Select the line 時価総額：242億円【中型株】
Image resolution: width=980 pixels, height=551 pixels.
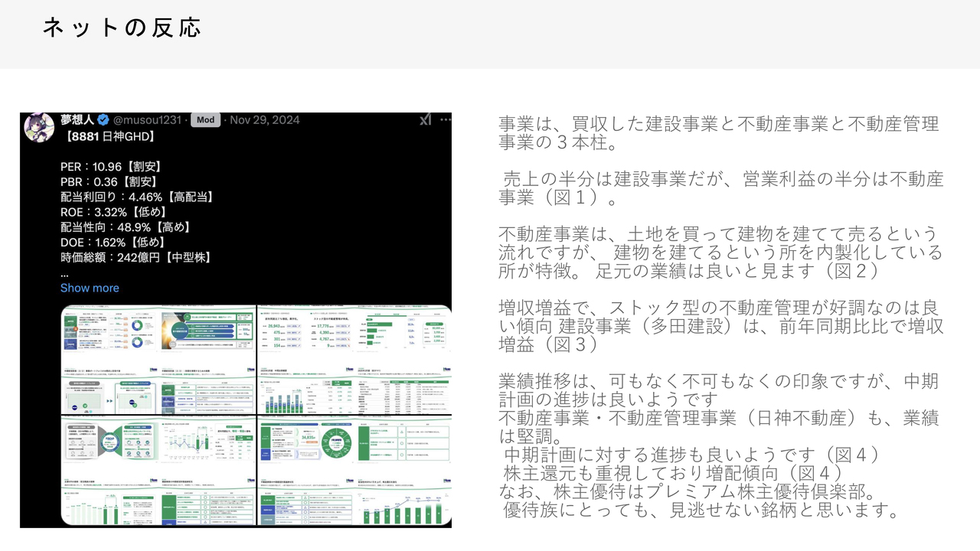[136, 258]
